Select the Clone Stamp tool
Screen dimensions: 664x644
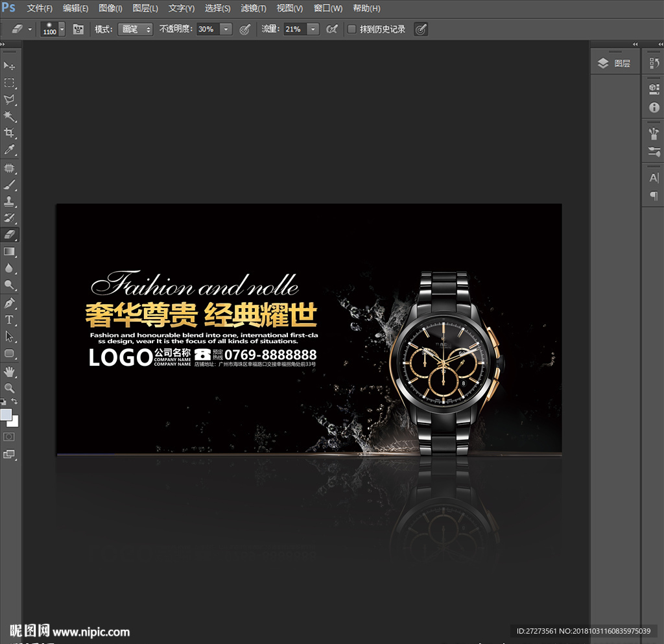[9, 202]
